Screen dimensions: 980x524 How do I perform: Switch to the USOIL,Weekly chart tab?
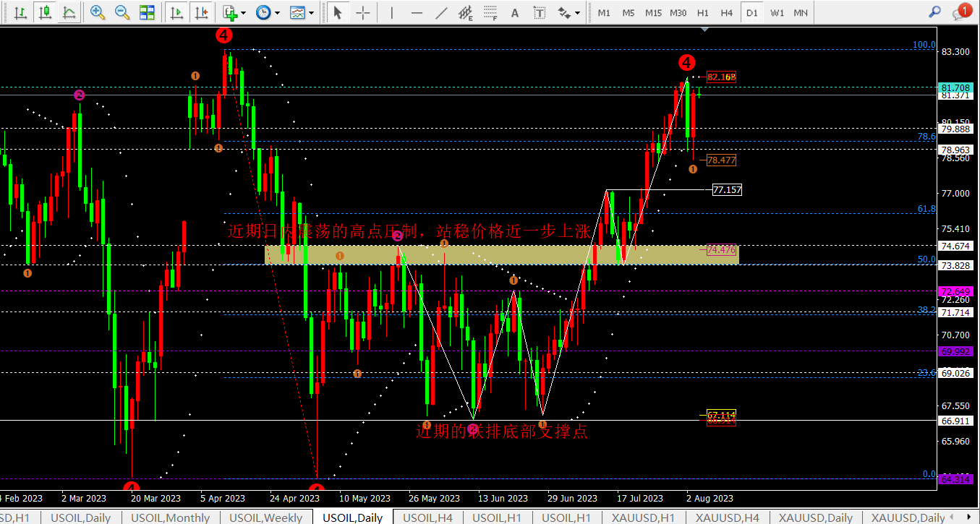click(x=265, y=517)
